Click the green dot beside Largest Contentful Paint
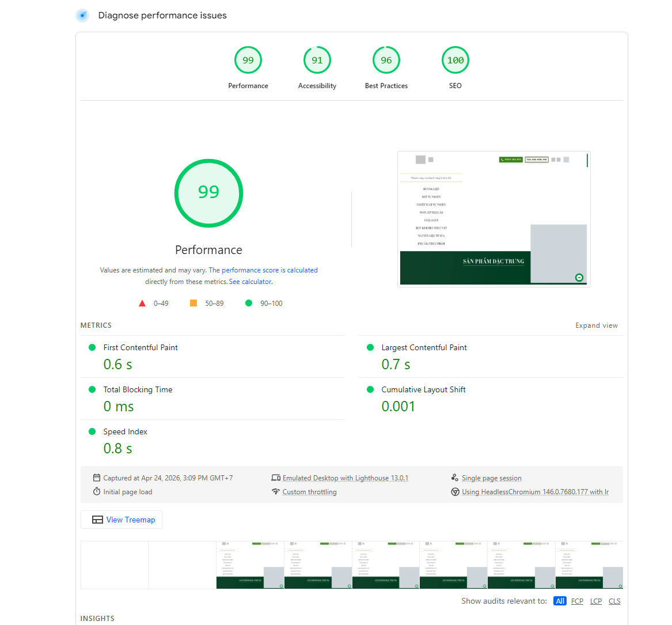 370,347
